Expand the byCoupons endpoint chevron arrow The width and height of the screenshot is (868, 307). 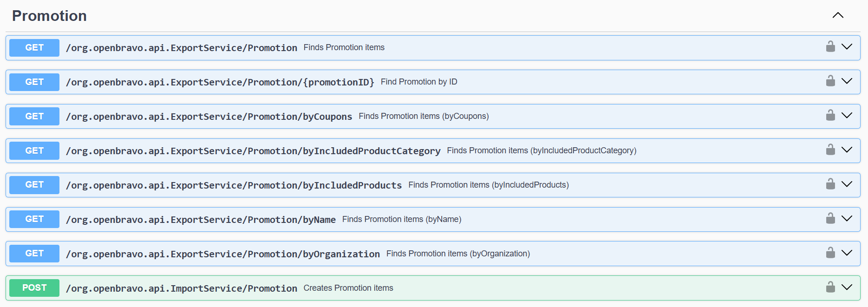click(847, 116)
